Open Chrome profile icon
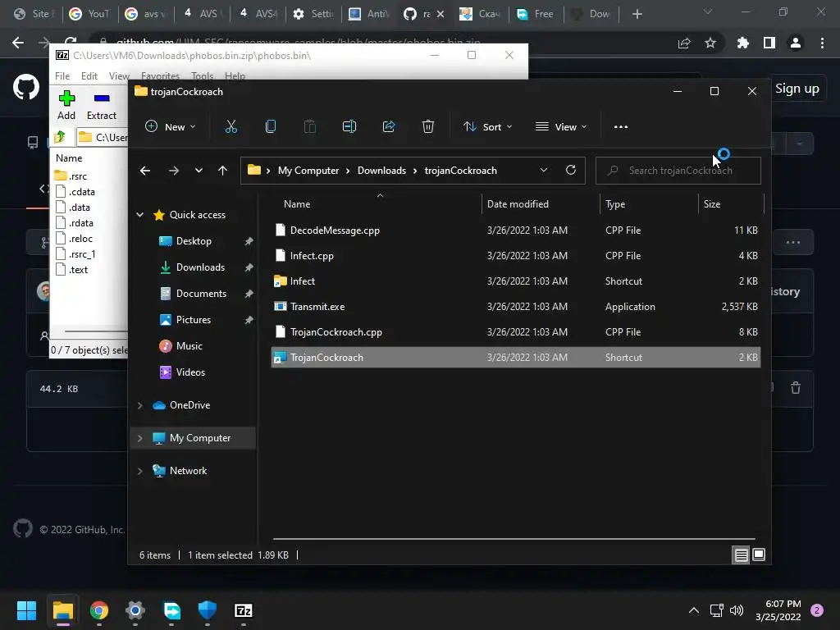This screenshot has width=840, height=630. coord(796,43)
